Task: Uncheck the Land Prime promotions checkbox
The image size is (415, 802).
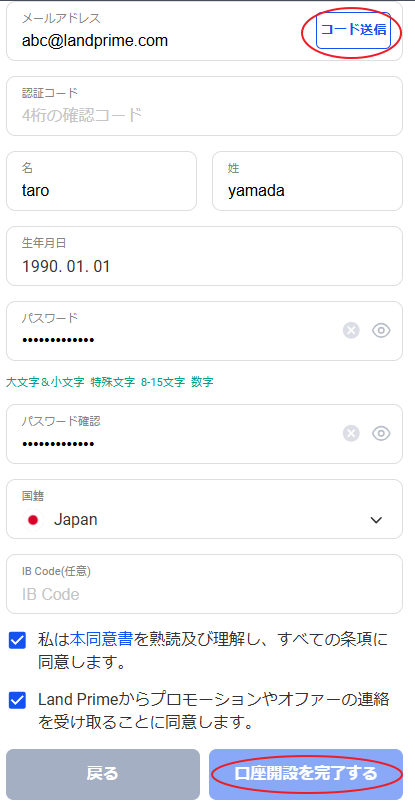Action: 17,700
